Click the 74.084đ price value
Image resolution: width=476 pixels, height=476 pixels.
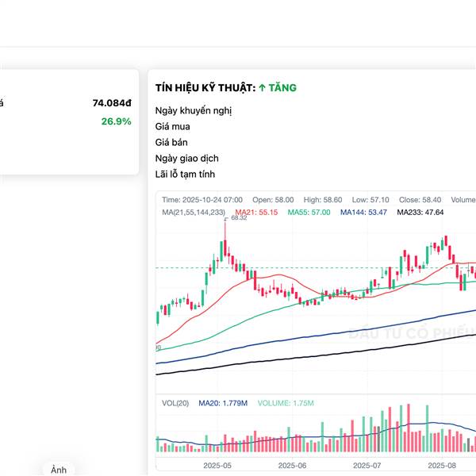tap(112, 103)
